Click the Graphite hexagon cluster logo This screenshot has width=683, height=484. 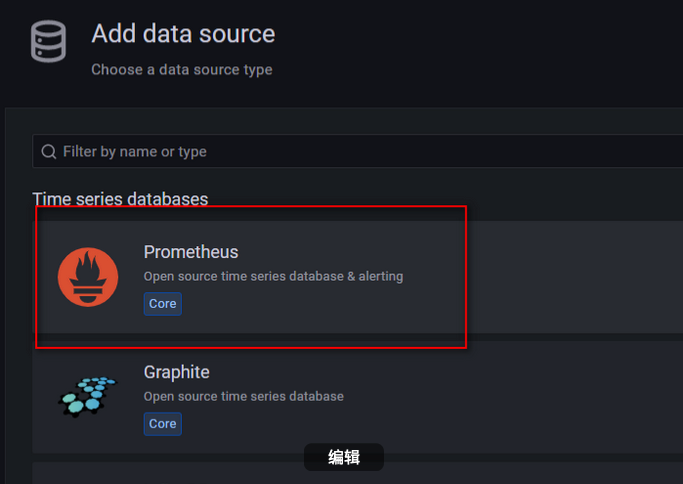click(x=88, y=396)
